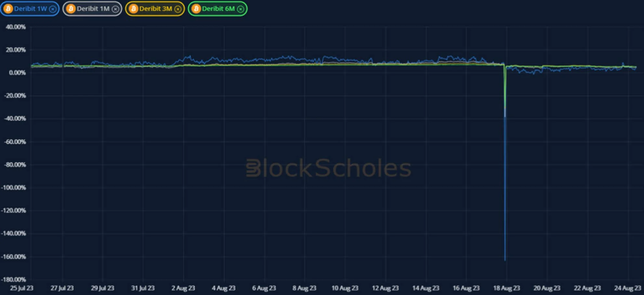
Task: Click the 14 Aug 23 date label
Action: click(426, 288)
